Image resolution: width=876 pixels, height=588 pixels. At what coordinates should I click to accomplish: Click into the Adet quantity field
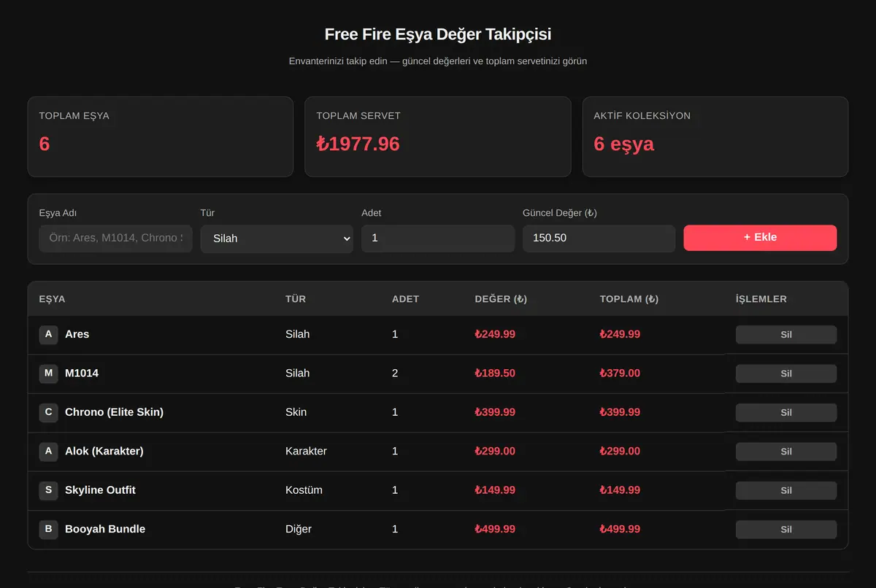(438, 239)
